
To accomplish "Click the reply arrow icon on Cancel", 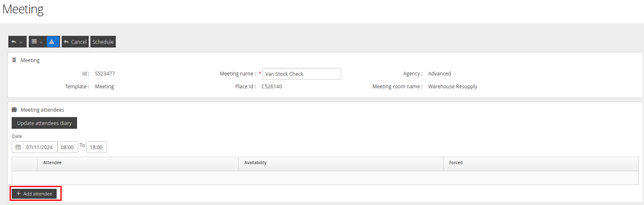I will 66,42.
